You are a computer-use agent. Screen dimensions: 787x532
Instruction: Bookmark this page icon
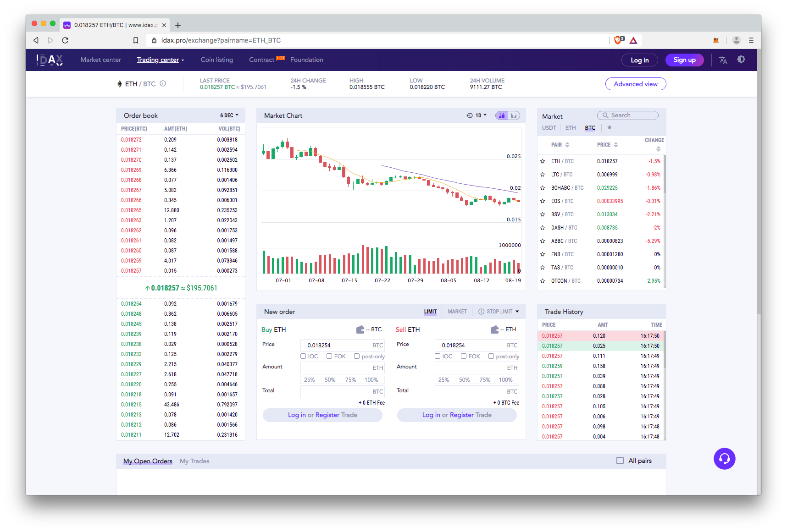pyautogui.click(x=136, y=40)
